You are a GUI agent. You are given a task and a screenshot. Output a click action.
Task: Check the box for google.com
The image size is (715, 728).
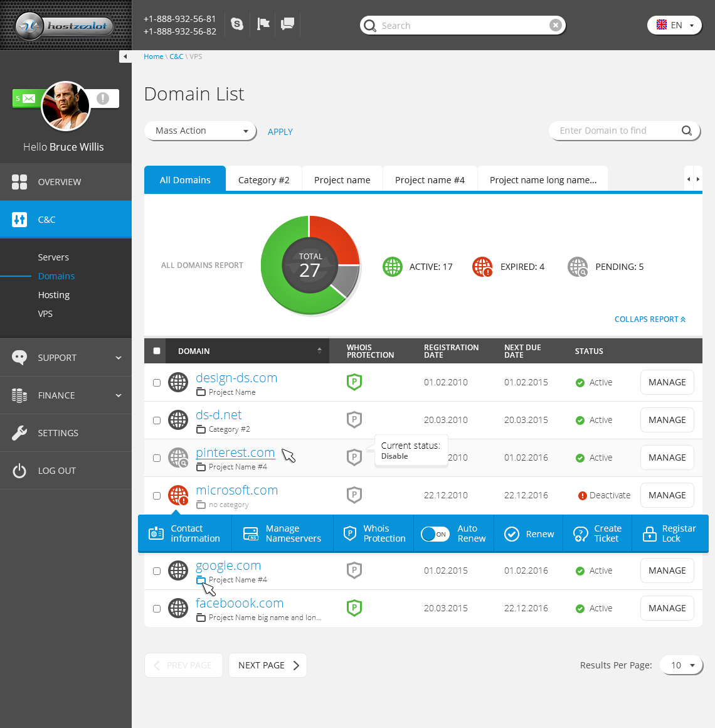tap(157, 570)
